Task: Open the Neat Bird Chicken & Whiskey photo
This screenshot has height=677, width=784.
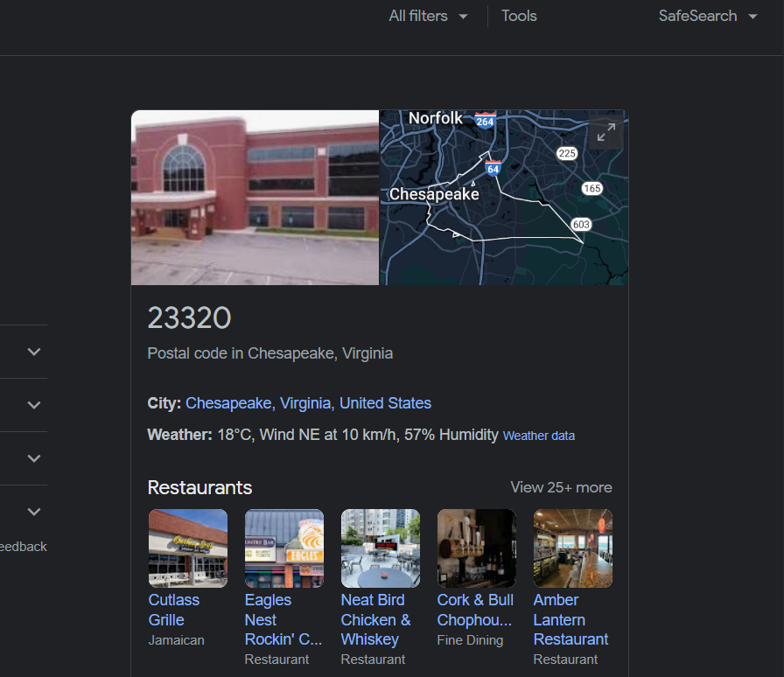Action: [381, 548]
